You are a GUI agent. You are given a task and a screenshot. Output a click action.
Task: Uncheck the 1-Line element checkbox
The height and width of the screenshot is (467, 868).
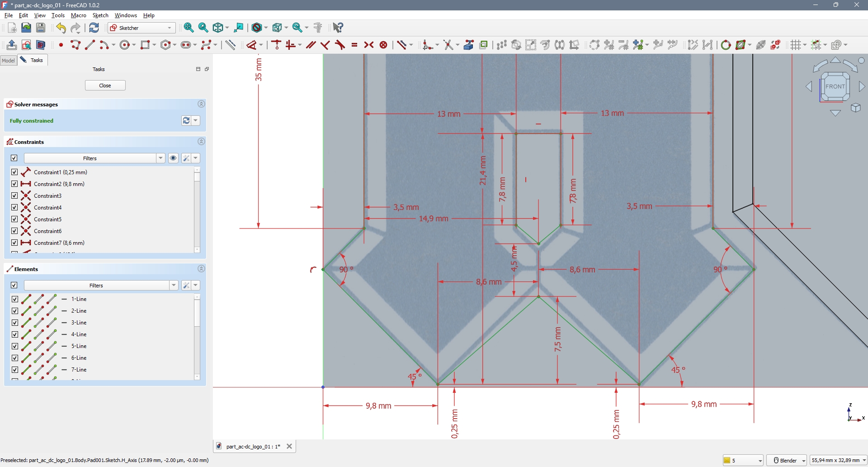click(14, 299)
